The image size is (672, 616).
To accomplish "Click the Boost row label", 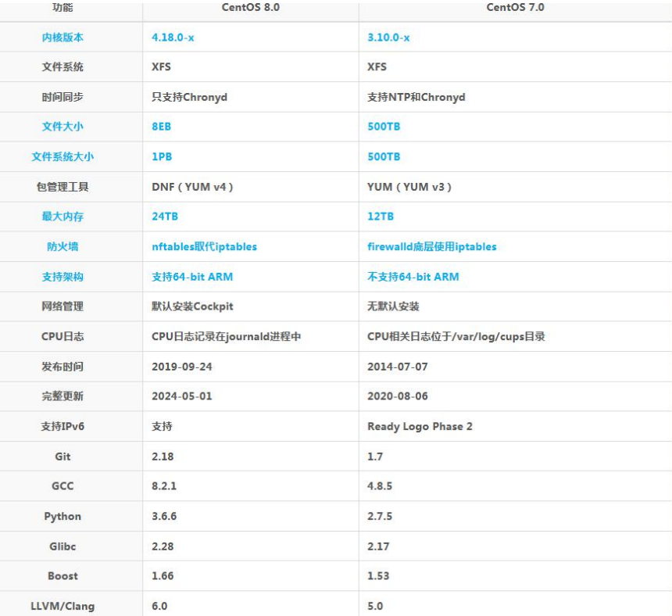I will pyautogui.click(x=63, y=575).
